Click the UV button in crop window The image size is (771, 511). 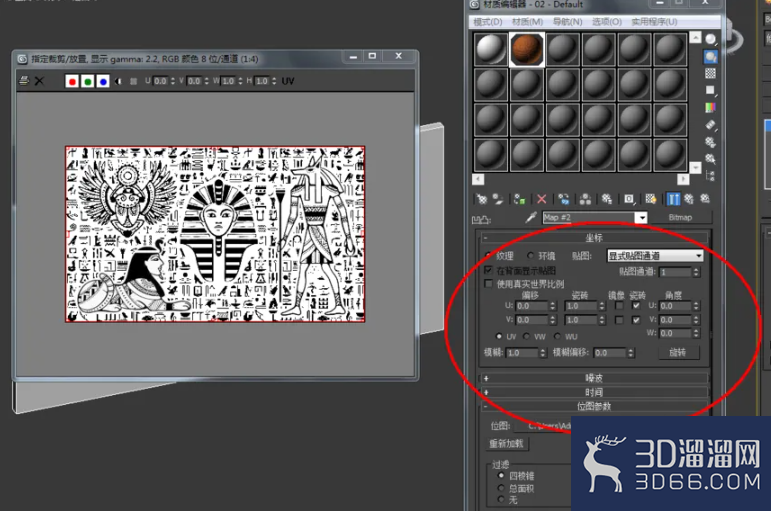click(x=288, y=81)
